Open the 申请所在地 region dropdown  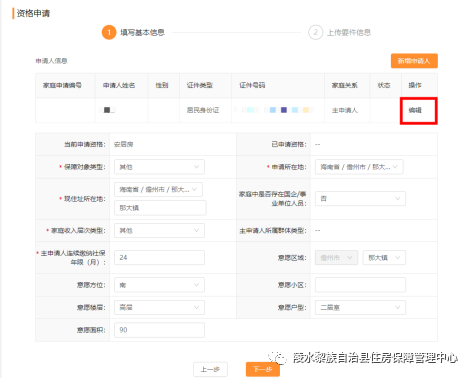pos(359,167)
